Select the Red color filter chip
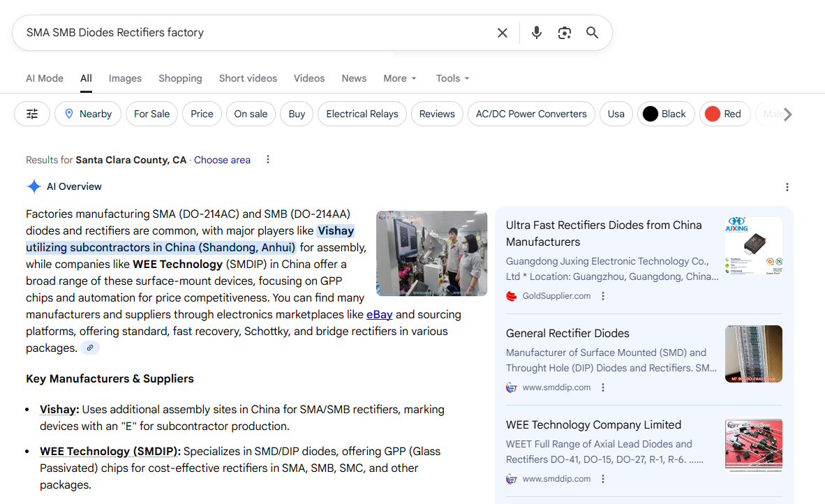The image size is (825, 504). click(x=724, y=113)
